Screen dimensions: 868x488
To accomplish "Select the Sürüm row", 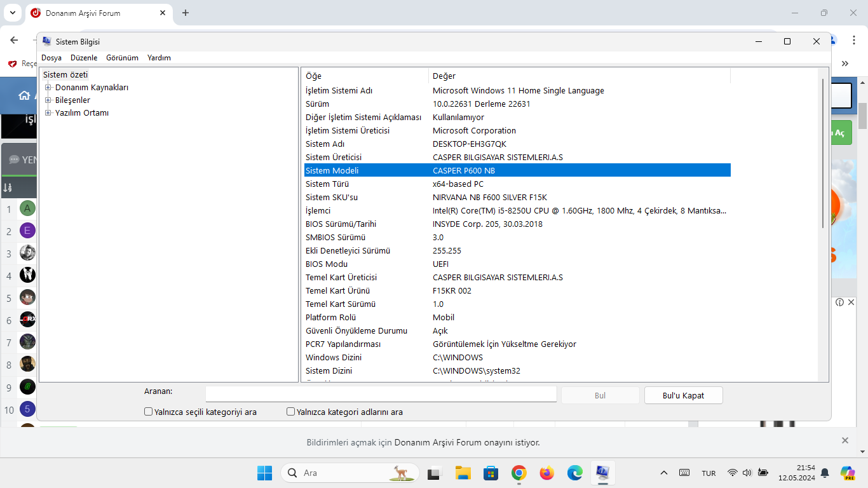I will [517, 104].
